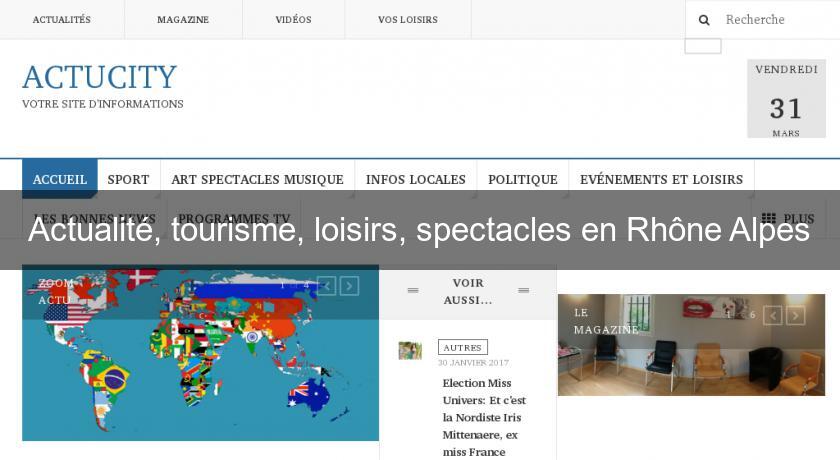
Task: Click the Plus grid icon
Action: pos(768,218)
